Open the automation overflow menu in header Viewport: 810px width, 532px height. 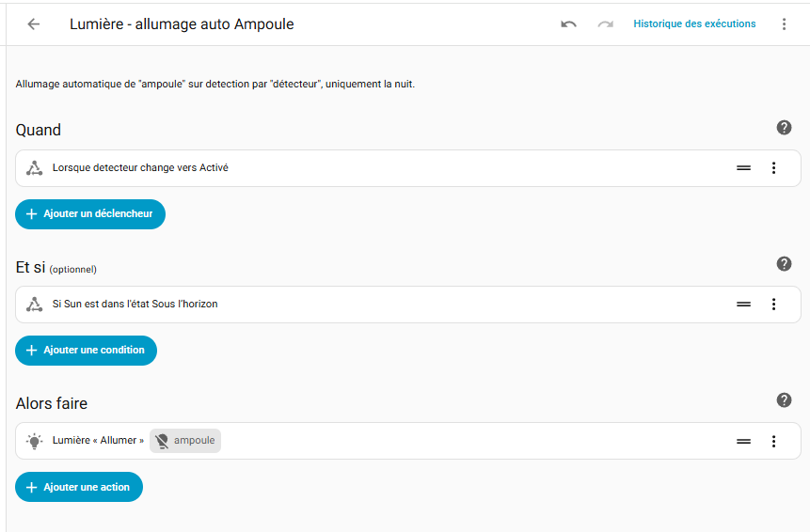coord(784,24)
